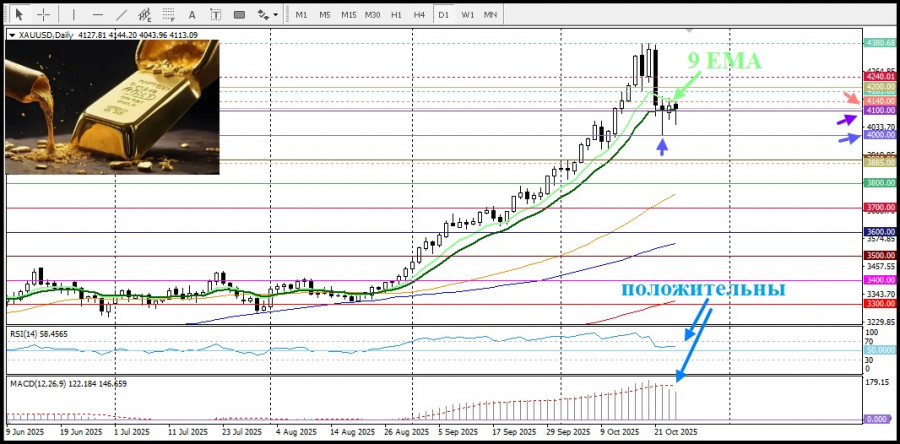
Task: Enable the H4 timeframe
Action: tap(419, 14)
